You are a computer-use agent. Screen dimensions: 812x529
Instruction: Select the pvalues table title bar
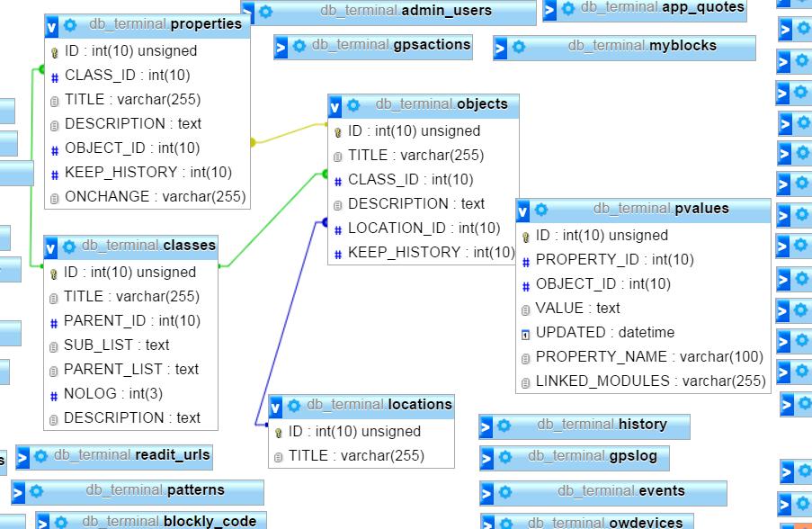[643, 211]
